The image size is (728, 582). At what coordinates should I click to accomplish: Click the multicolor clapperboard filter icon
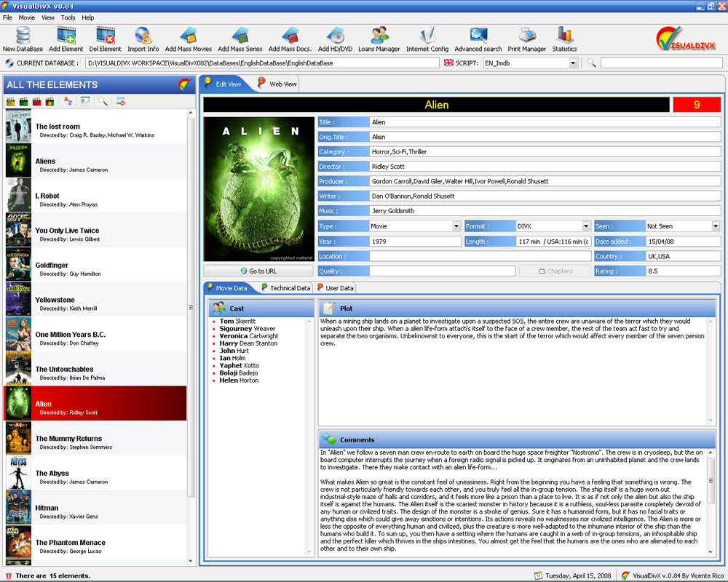coord(50,101)
